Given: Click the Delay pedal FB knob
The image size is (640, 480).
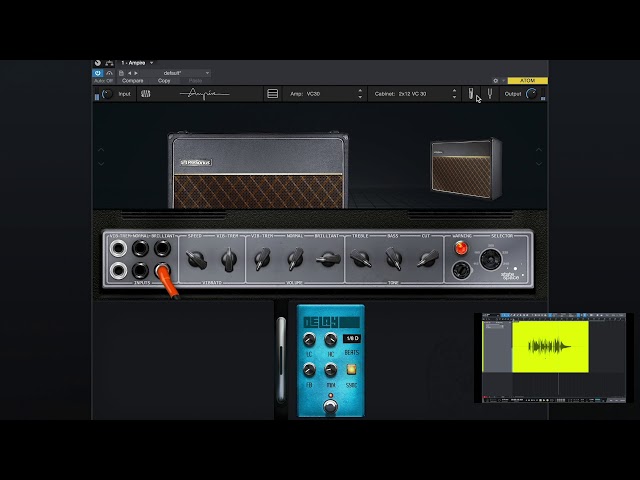Looking at the screenshot, I should (x=309, y=370).
